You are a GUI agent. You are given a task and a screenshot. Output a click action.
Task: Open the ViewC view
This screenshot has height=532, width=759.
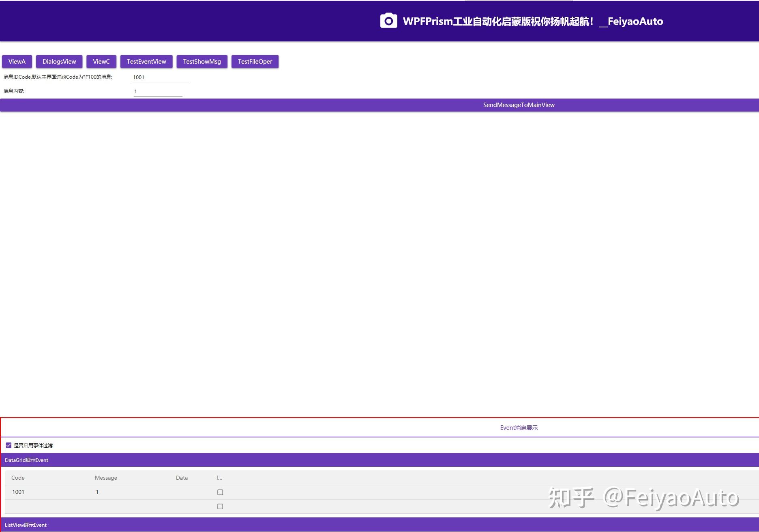[101, 62]
